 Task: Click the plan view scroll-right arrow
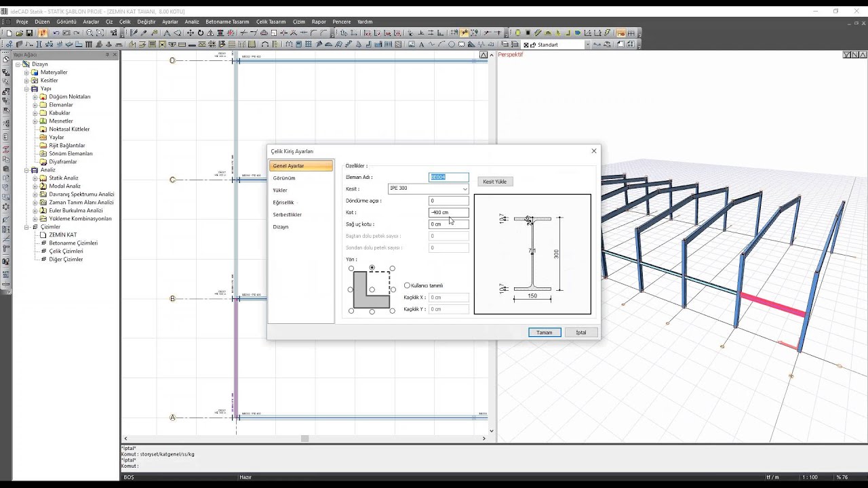pos(484,439)
